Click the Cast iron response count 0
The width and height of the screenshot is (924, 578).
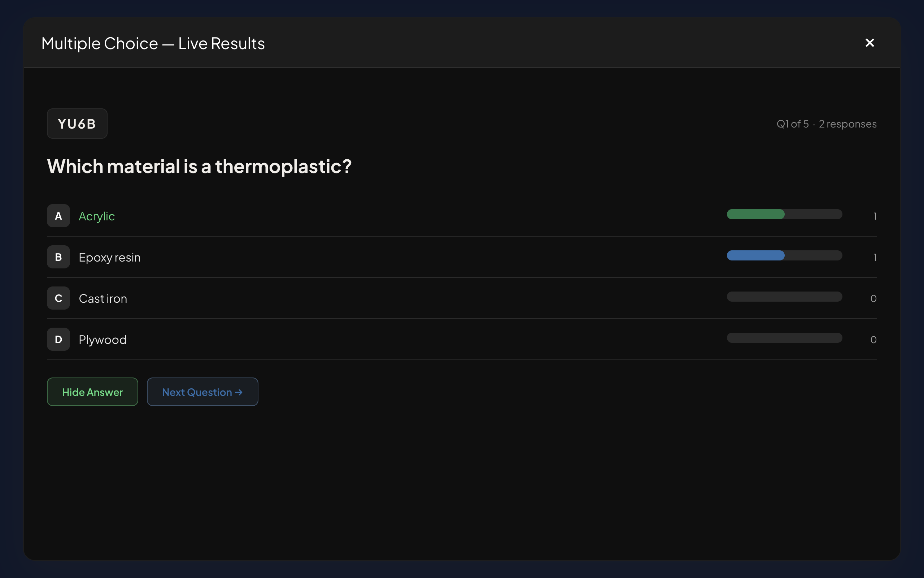tap(873, 298)
